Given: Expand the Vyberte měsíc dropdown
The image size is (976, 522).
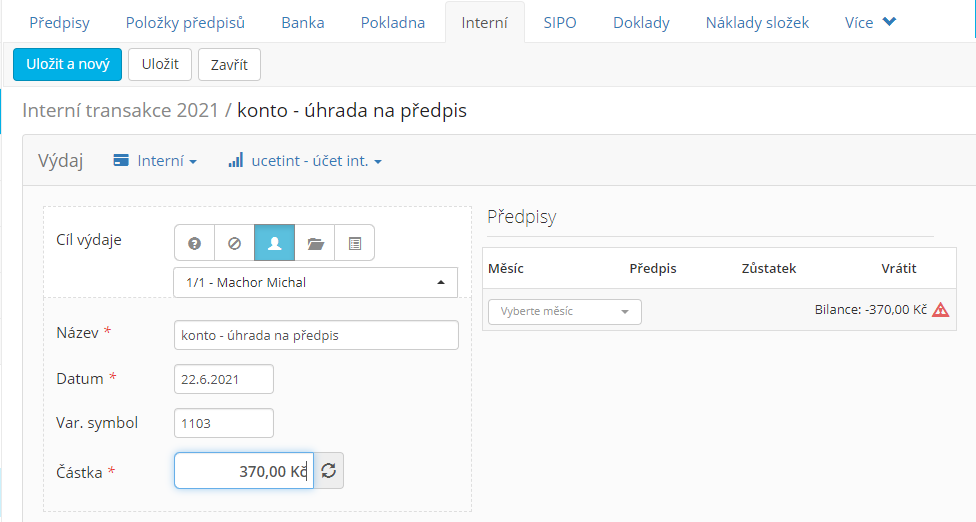Looking at the screenshot, I should coord(565,312).
